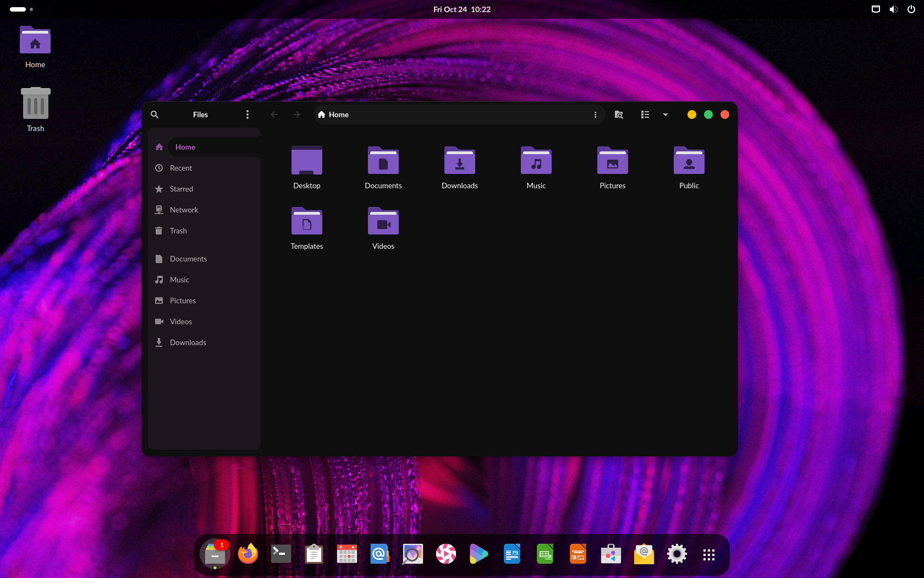The width and height of the screenshot is (924, 578).
Task: Select the Videos folder in grid
Action: click(x=383, y=222)
